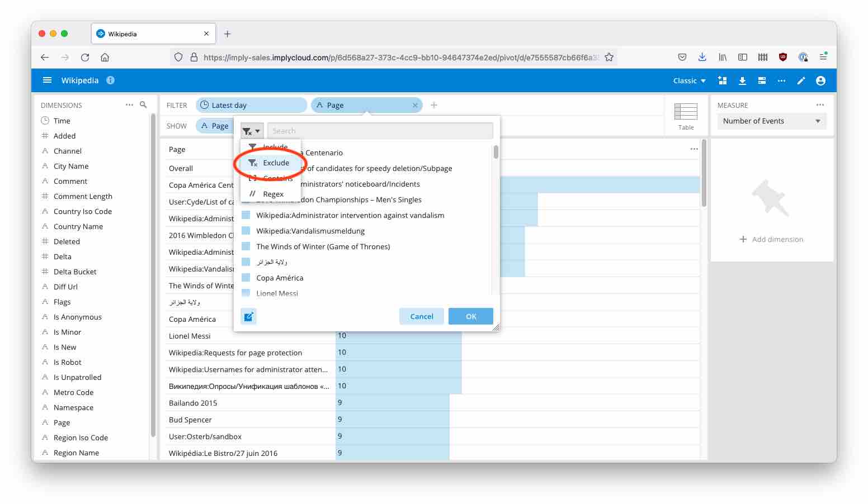868x504 pixels.
Task: Open the Firefox downloads panel
Action: pos(702,57)
